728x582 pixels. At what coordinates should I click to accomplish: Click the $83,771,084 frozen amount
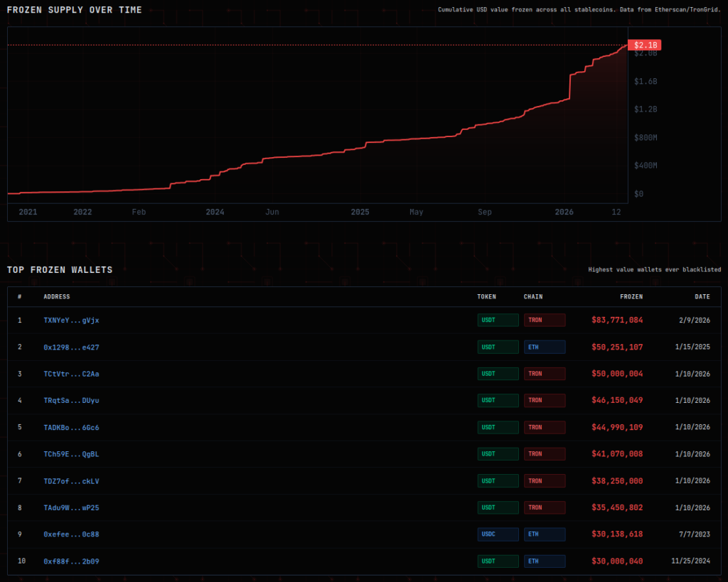coord(616,320)
